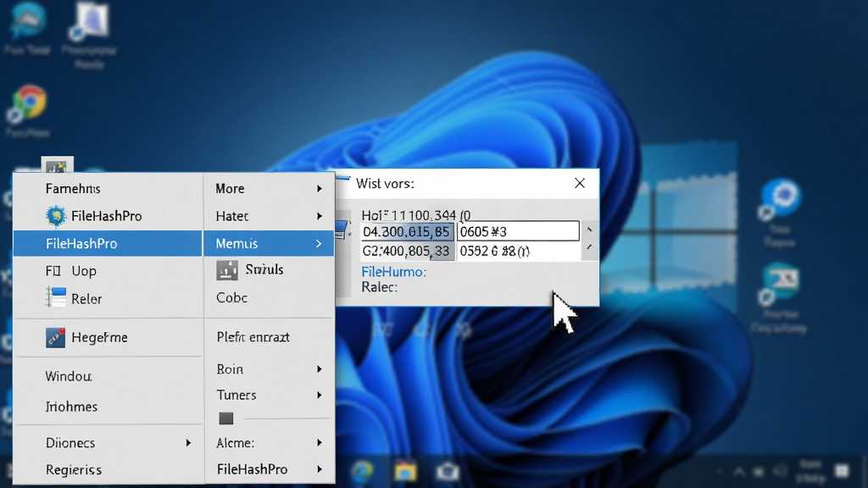This screenshot has height=488, width=868.
Task: Open the round blue right-side desktop icon
Action: point(781,198)
